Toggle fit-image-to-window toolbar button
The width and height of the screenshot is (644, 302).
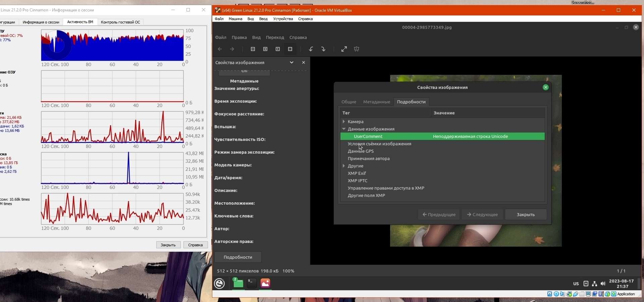pyautogui.click(x=290, y=49)
